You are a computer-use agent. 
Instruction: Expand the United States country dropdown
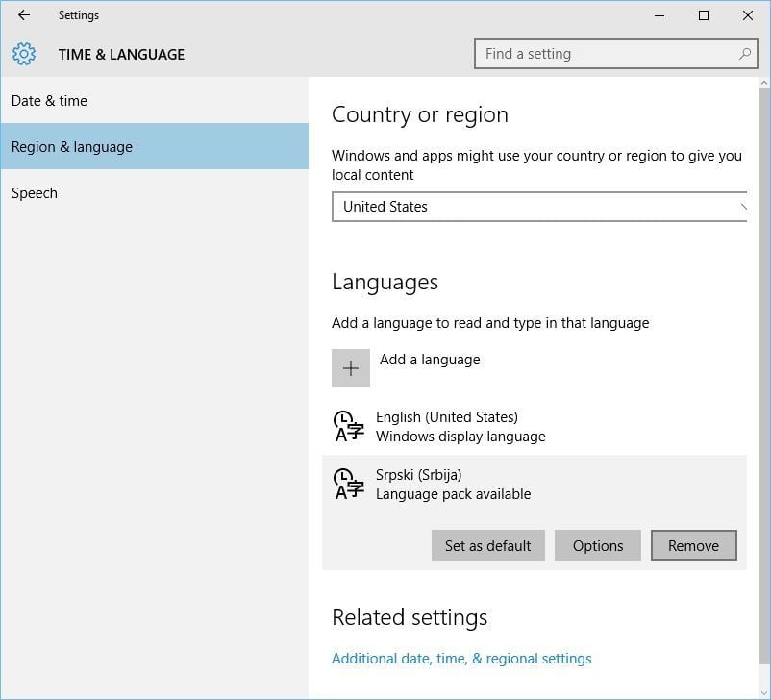539,207
